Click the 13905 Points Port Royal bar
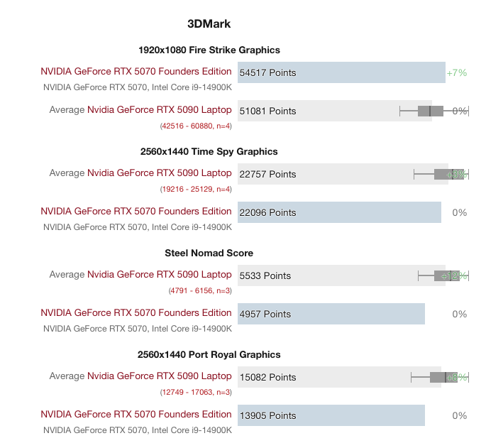 click(x=331, y=415)
